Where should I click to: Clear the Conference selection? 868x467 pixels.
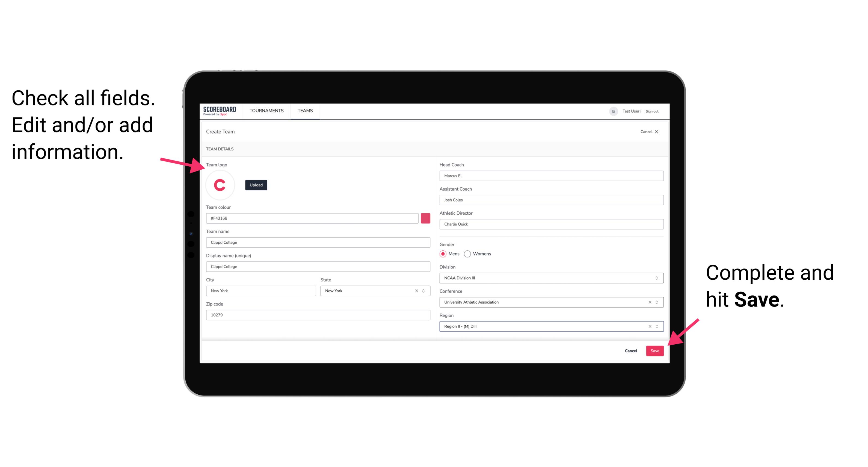coord(649,302)
